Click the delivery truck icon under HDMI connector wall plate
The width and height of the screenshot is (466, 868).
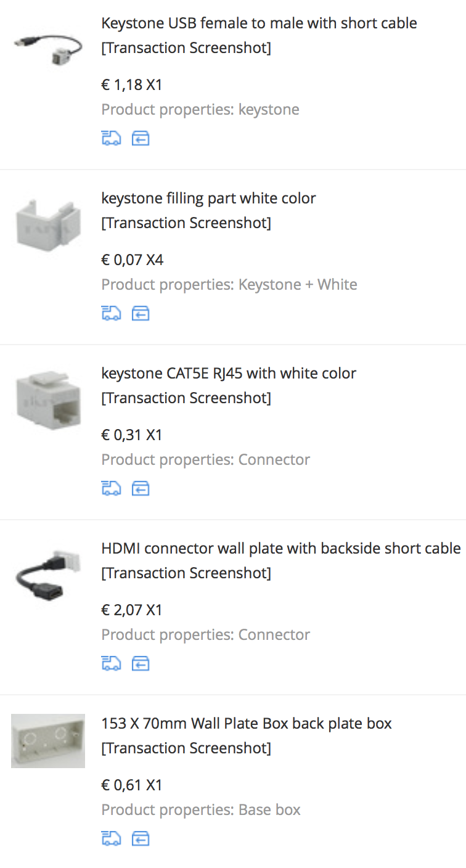coord(111,664)
